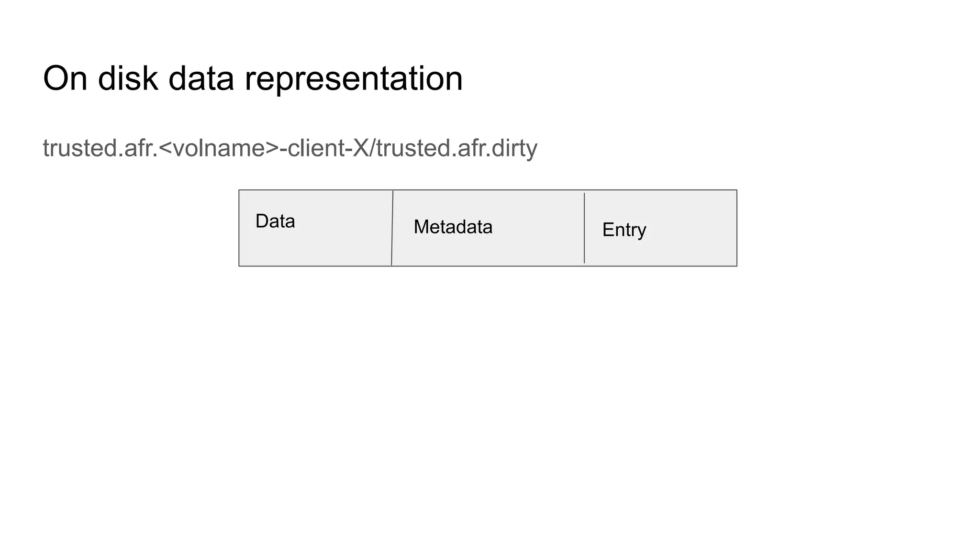This screenshot has height=551, width=980.
Task: Click the left border of the gray box
Action: click(x=239, y=228)
